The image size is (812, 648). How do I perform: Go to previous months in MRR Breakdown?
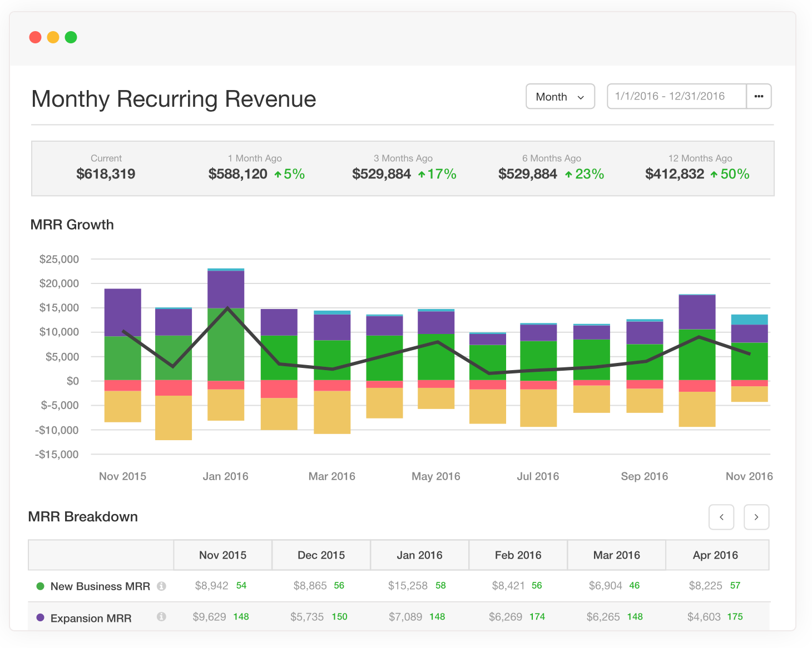[721, 517]
